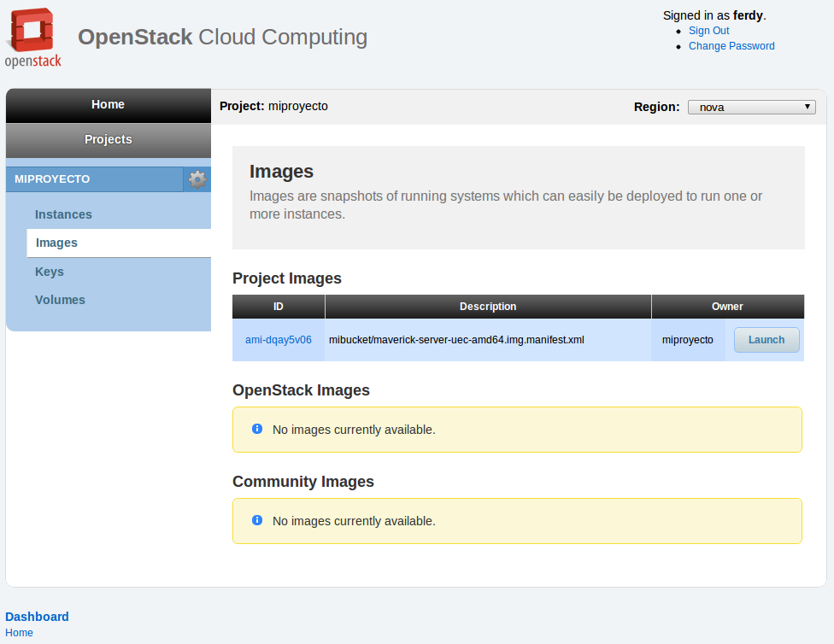Click the owner cell miproyecto
The height and width of the screenshot is (644, 834).
pos(687,340)
